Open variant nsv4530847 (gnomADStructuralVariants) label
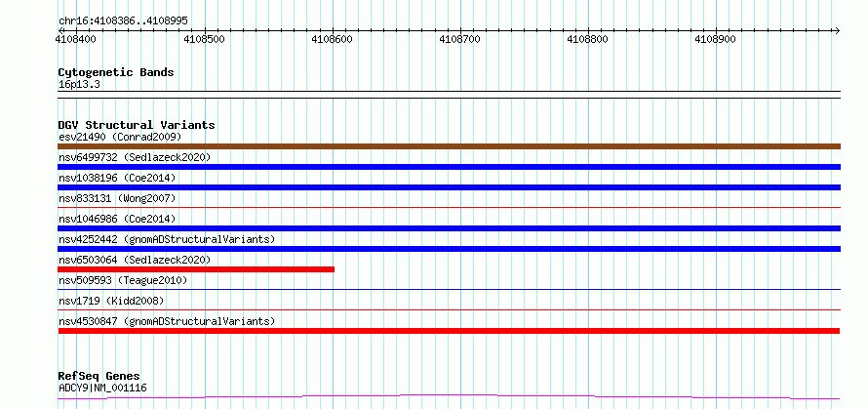The height and width of the screenshot is (409, 868). (167, 321)
